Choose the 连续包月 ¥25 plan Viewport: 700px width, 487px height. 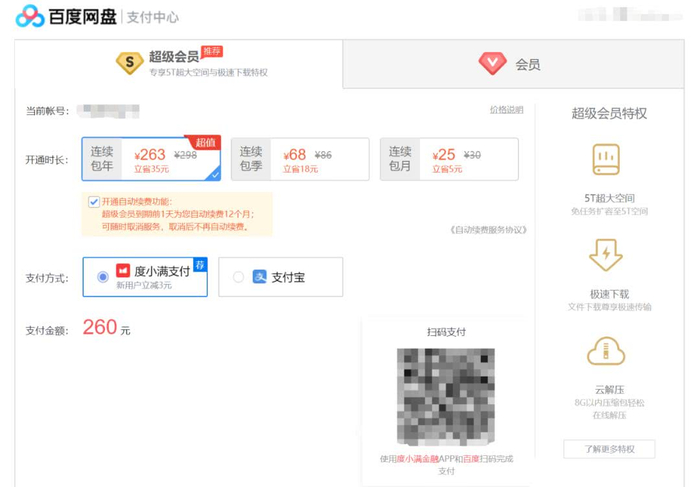[x=449, y=159]
